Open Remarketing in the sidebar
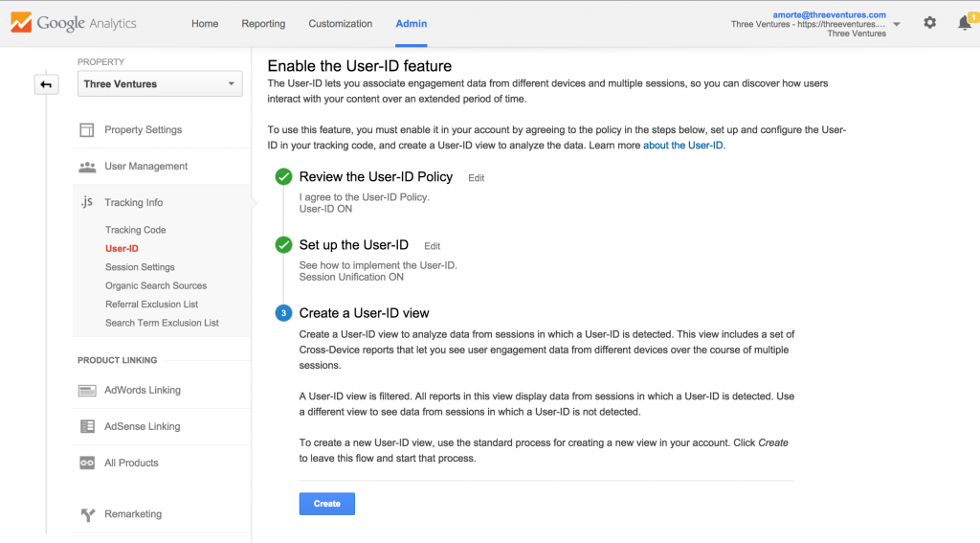 (133, 514)
